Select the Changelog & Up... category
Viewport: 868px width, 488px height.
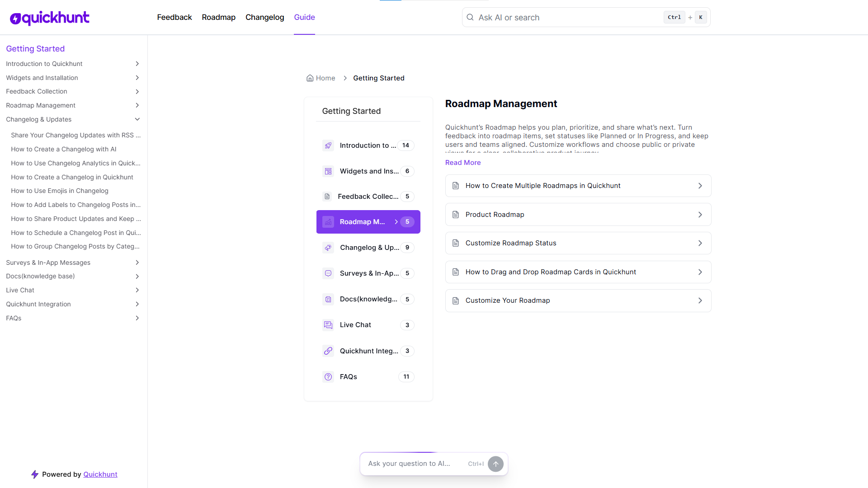coord(368,248)
